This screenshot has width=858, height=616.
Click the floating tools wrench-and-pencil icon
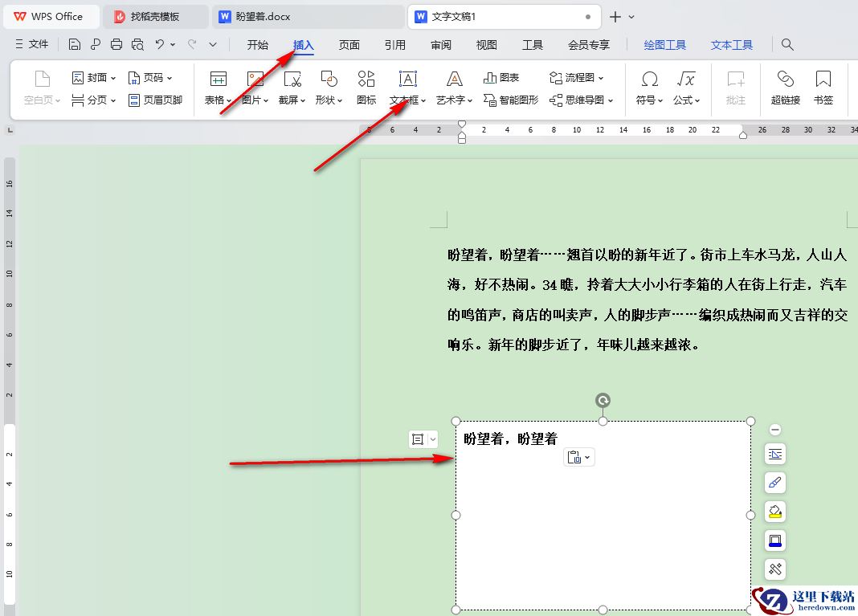coord(774,569)
